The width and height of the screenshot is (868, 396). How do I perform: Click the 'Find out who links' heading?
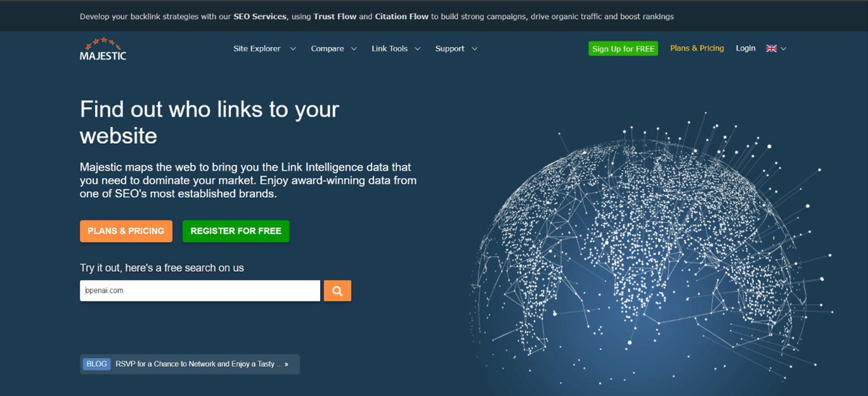(x=210, y=122)
